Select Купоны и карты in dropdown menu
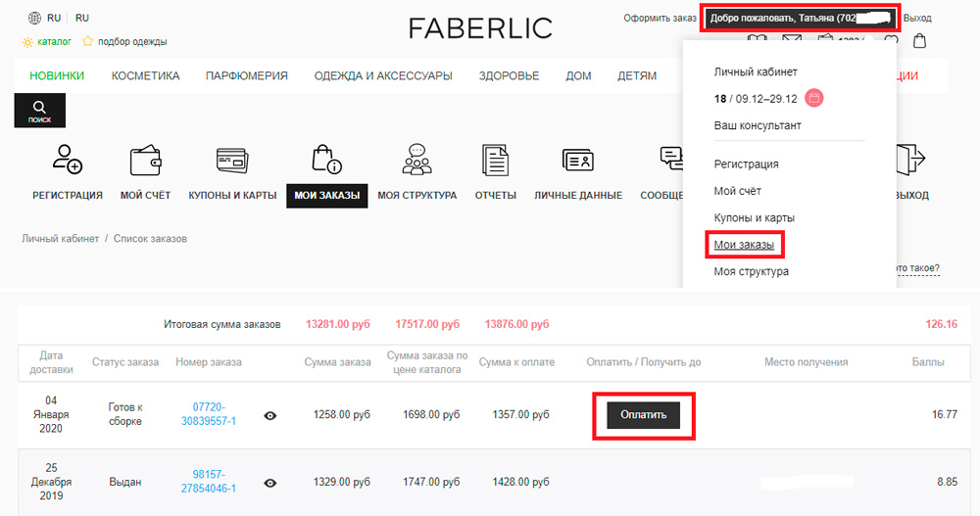 tap(755, 218)
